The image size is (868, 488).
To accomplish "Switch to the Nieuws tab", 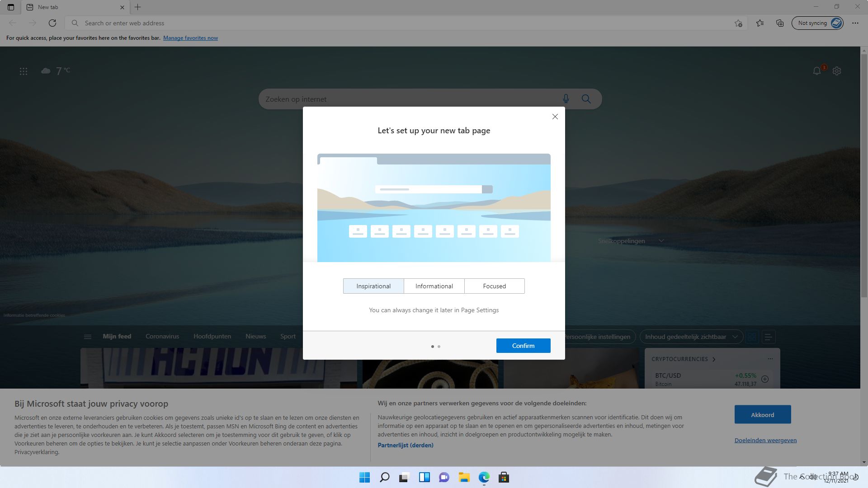I will tap(255, 336).
